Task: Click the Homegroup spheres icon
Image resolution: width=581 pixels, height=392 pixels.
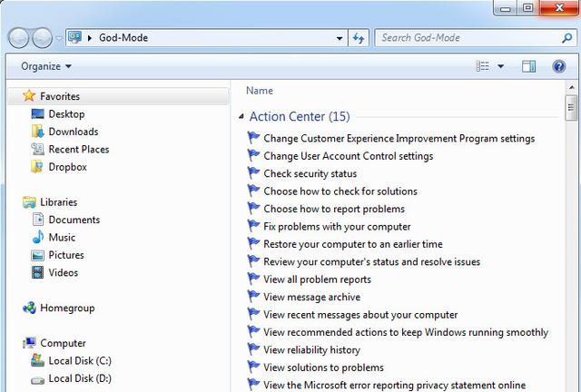Action: click(x=29, y=308)
